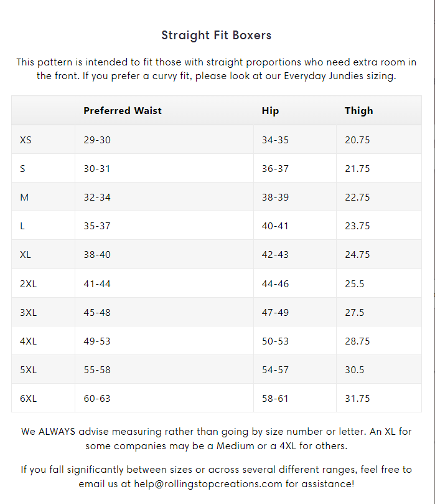Select the Preferred Waist column header
Viewport: 435px width, 504px height.
[123, 110]
